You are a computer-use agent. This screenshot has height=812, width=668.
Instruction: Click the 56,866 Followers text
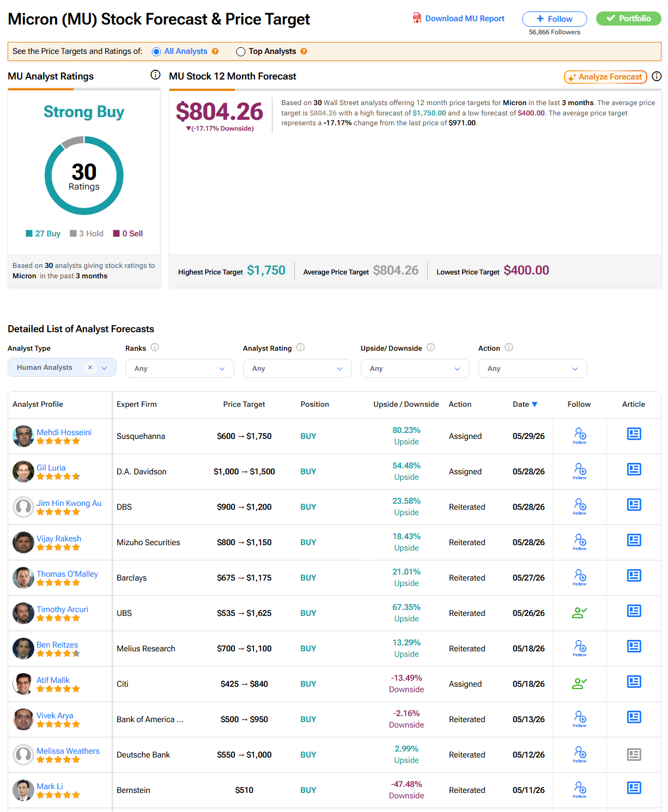coord(555,32)
